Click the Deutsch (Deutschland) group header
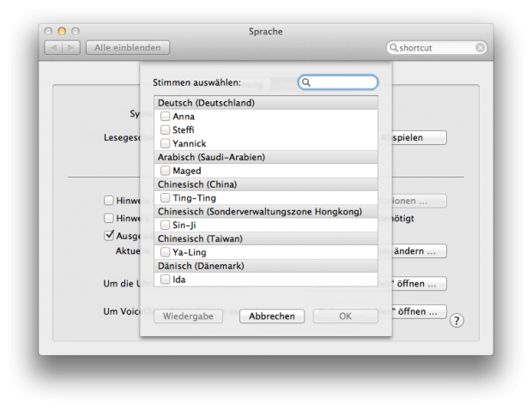 [266, 103]
